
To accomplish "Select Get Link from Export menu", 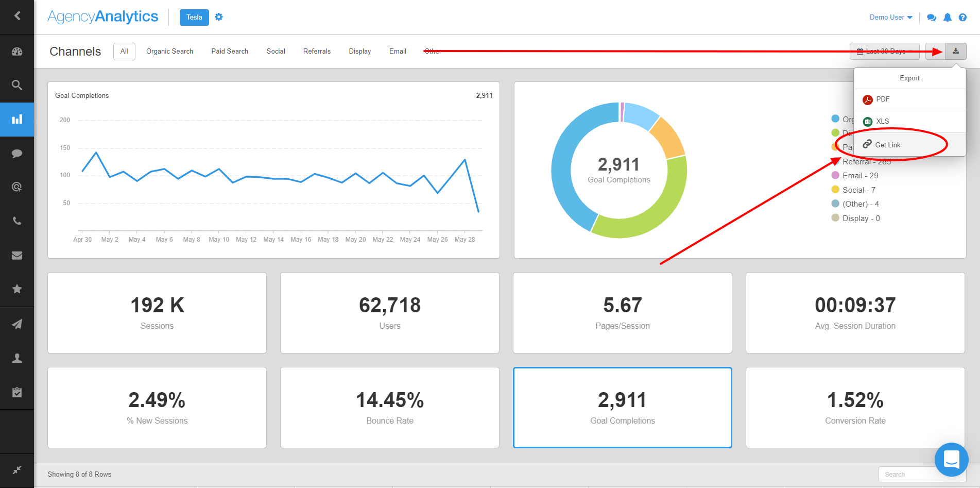I will 887,145.
